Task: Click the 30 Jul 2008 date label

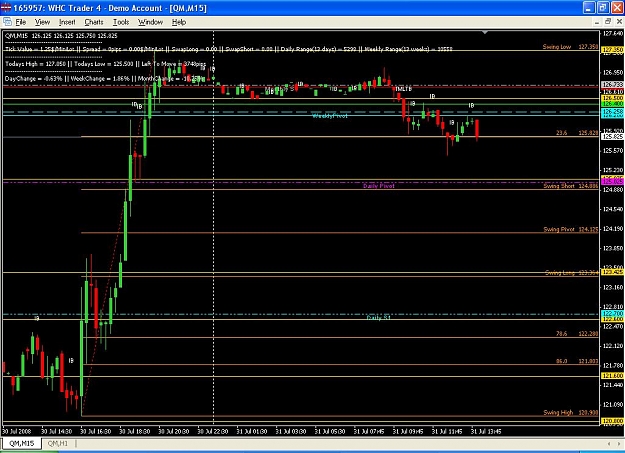Action: [16, 431]
